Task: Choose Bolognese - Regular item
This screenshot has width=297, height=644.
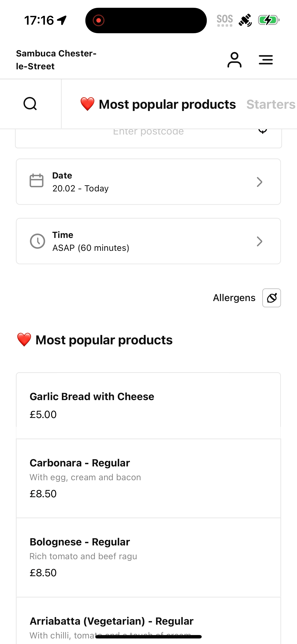Action: 148,557
